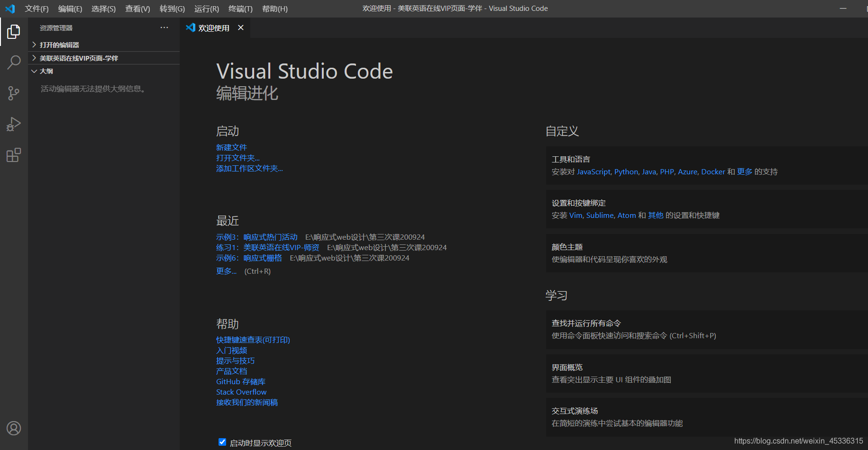Open 快捷键速查表(可打印) link
868x450 pixels.
pos(253,340)
